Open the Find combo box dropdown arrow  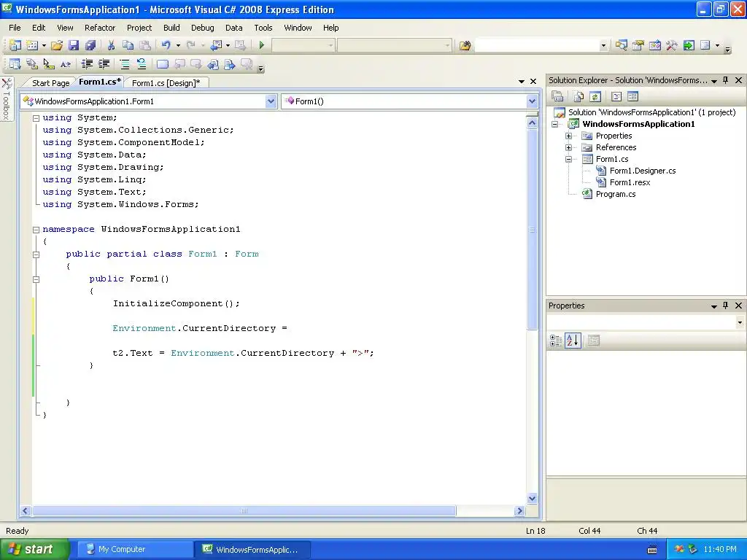point(603,45)
